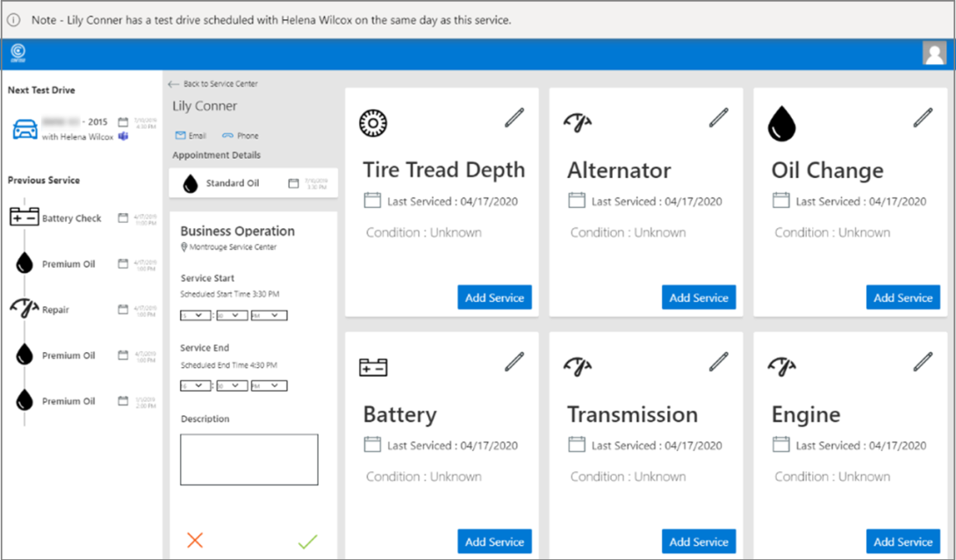Click the gauge icon beside Repair
Viewport: 956px width, 560px height.
(25, 308)
